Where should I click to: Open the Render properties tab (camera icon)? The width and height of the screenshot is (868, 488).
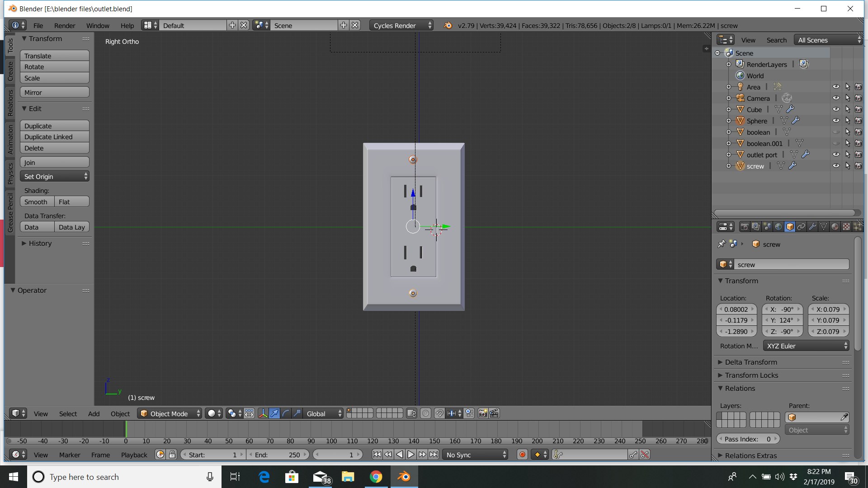click(745, 227)
